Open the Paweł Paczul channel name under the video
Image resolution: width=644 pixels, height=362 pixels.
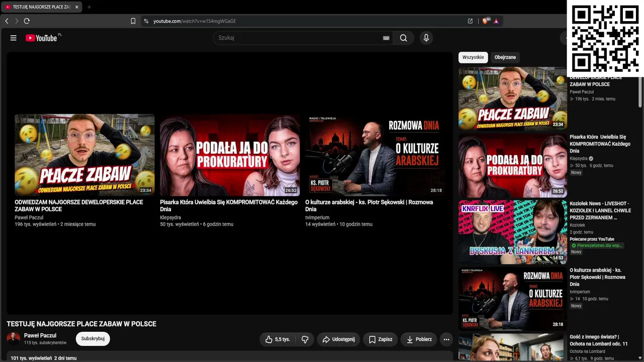coord(40,335)
